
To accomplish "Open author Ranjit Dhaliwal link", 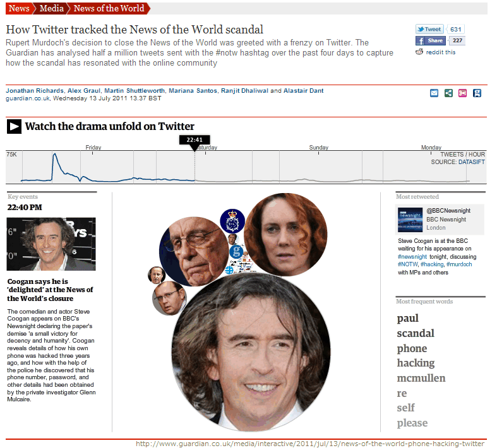I will (244, 91).
